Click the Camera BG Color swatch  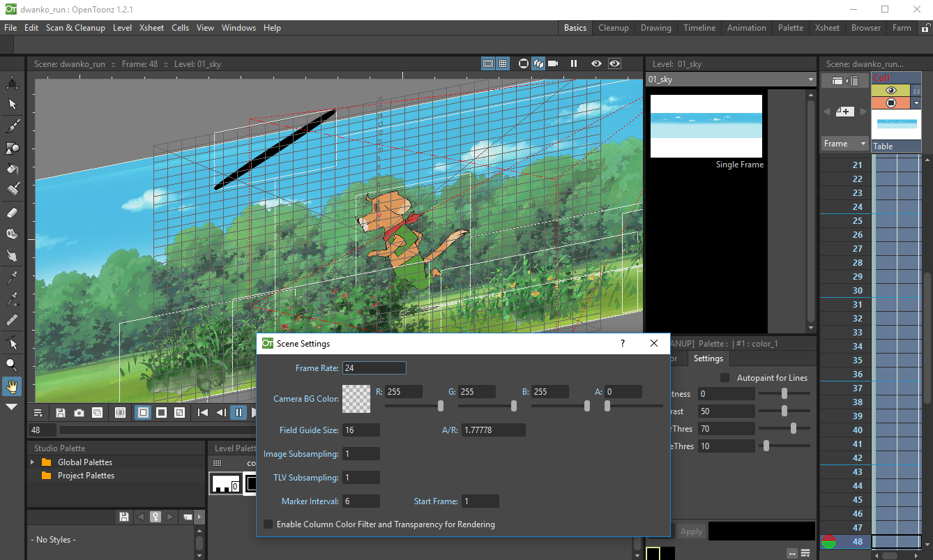pos(356,399)
